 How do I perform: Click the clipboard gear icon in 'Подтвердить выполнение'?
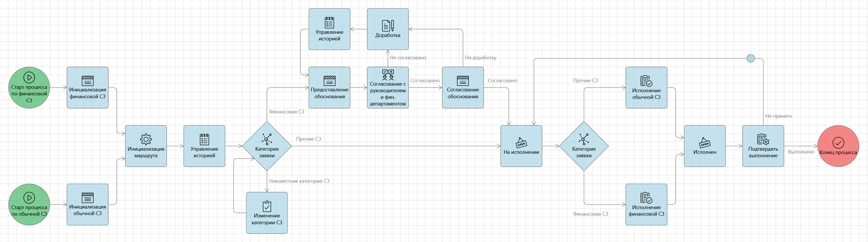coord(763,139)
